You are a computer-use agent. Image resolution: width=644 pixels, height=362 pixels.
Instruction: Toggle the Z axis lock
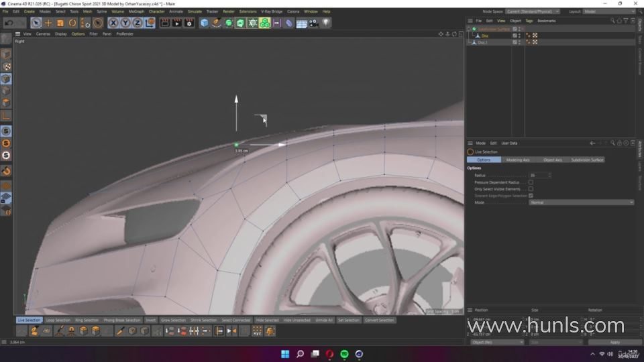(x=137, y=23)
